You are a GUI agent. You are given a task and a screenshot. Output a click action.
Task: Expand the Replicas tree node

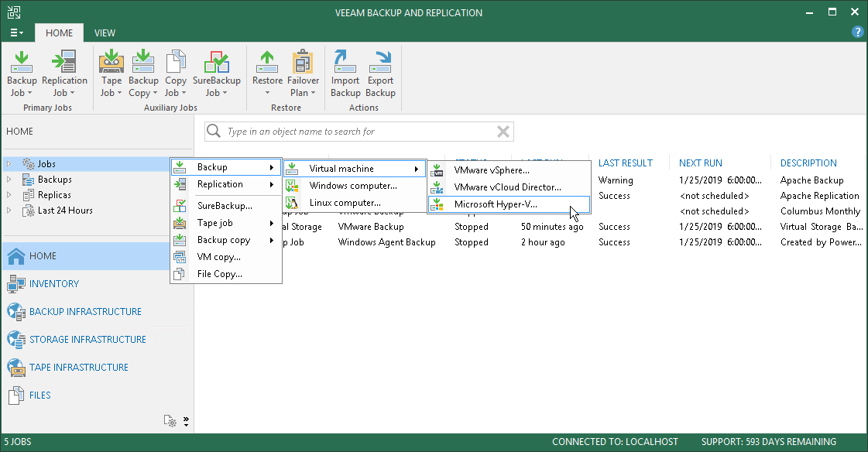[x=9, y=195]
